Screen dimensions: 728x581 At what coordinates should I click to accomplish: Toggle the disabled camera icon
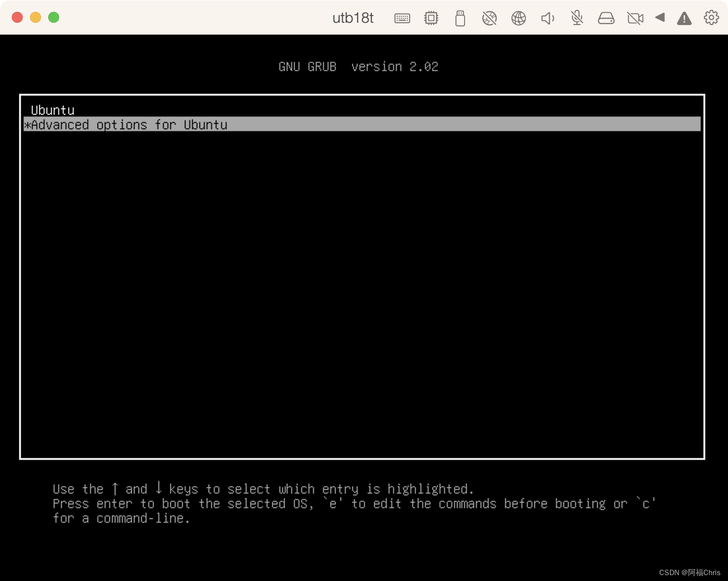635,18
